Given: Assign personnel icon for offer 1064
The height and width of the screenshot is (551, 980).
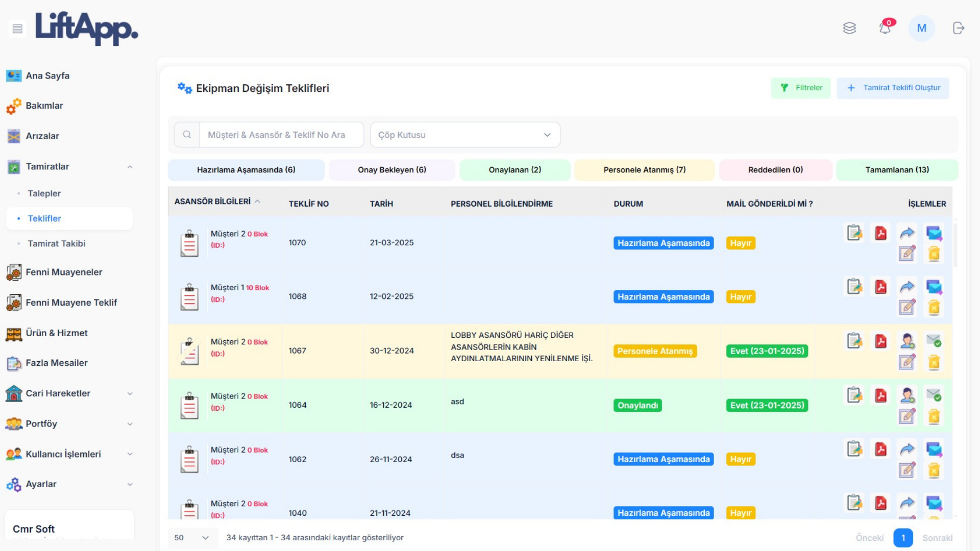Looking at the screenshot, I should pos(907,395).
